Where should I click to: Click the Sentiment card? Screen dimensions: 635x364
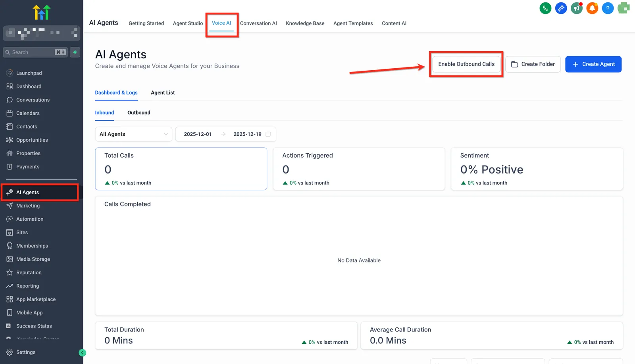(537, 169)
